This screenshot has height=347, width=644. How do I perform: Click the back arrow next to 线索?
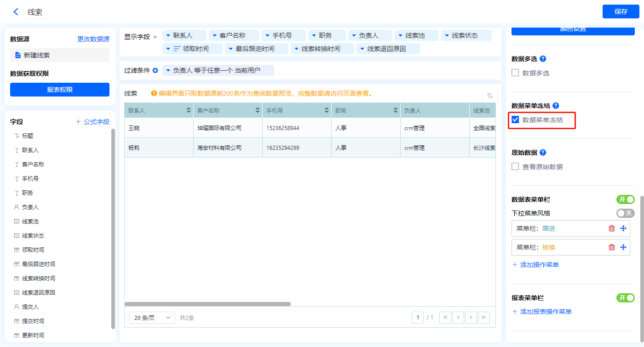tap(16, 12)
